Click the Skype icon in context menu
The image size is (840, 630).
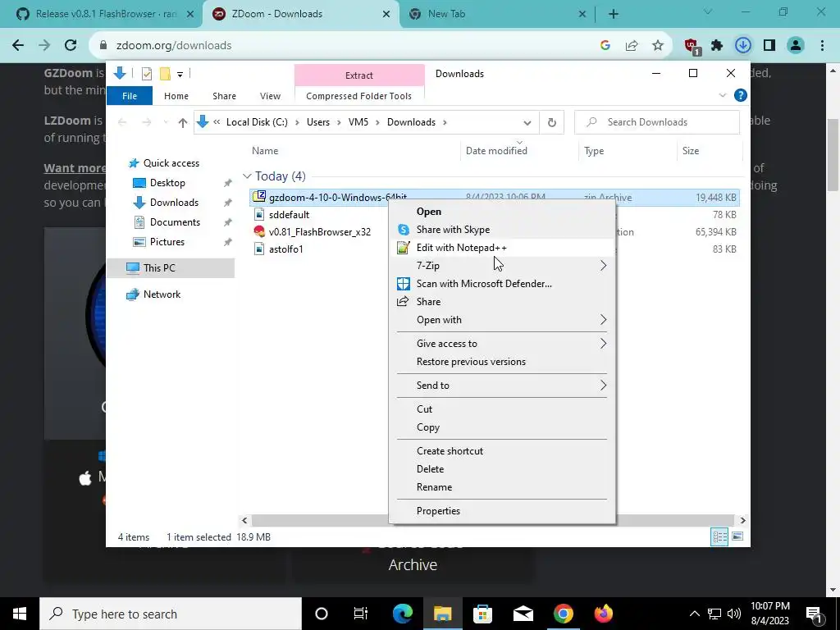tap(404, 230)
